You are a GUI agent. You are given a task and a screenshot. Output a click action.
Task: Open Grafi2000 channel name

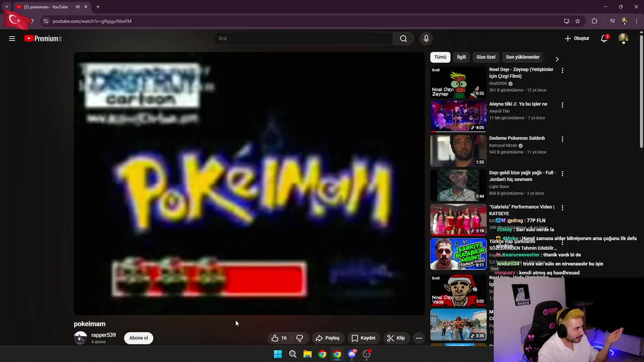click(498, 83)
